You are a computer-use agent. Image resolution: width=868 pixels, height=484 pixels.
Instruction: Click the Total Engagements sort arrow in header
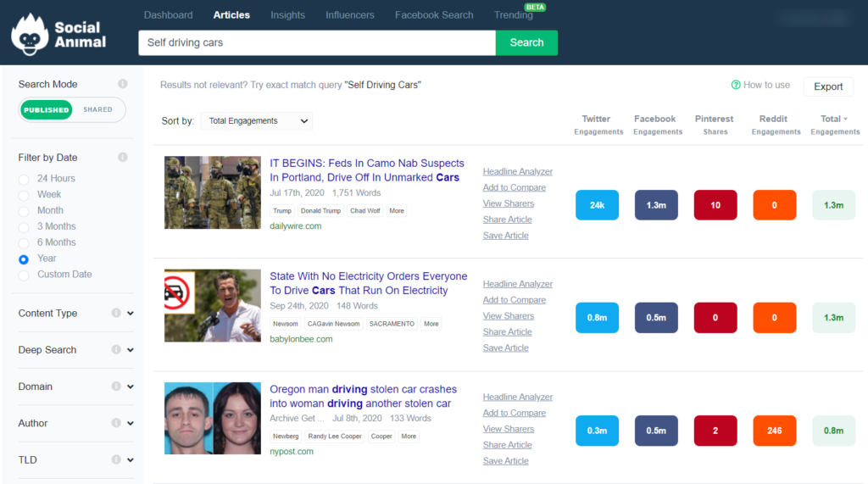click(845, 119)
